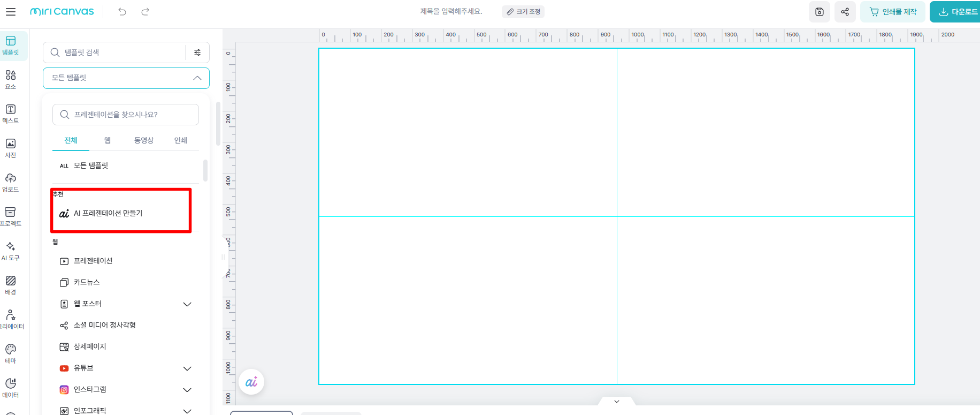This screenshot has height=415, width=980.
Task: Choose the 프레젠테이션 template type
Action: [126, 261]
